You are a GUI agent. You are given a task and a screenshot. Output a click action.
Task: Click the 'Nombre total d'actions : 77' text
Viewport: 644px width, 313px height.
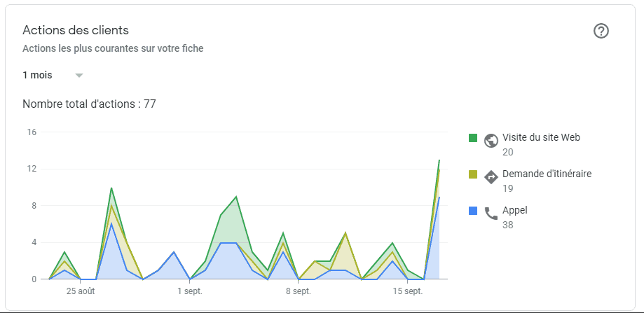coord(89,104)
